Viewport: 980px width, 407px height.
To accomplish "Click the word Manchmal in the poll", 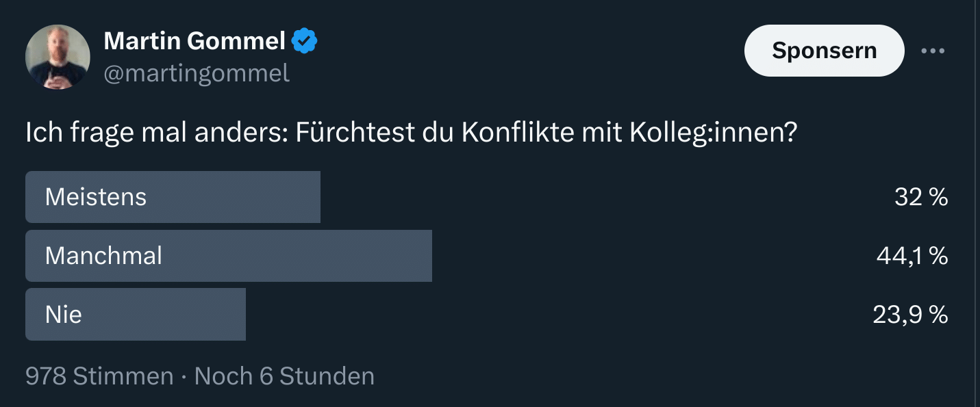I will 104,256.
